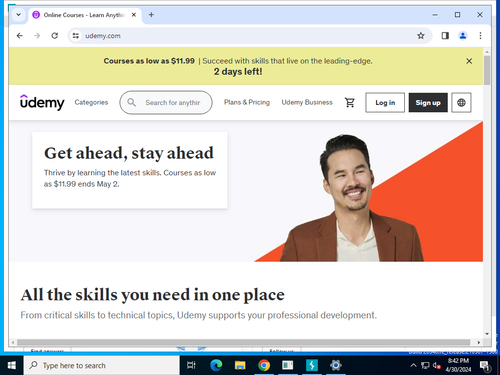
Task: Focus the Search for anything field
Action: point(166,103)
